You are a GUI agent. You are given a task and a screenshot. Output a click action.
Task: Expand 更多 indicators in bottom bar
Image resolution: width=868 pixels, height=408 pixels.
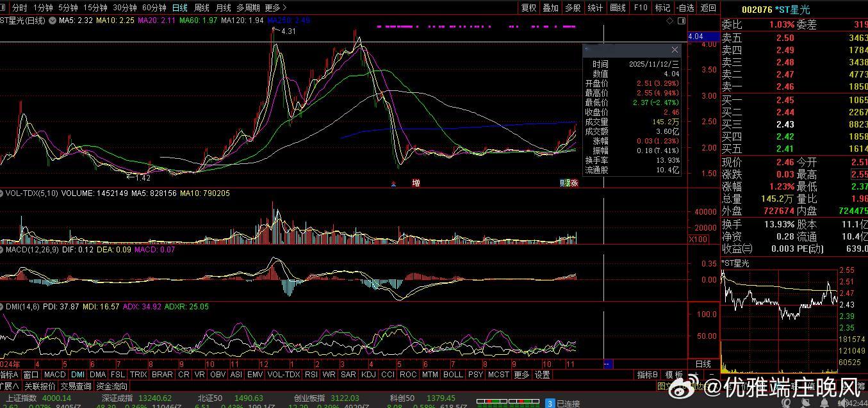pyautogui.click(x=521, y=375)
